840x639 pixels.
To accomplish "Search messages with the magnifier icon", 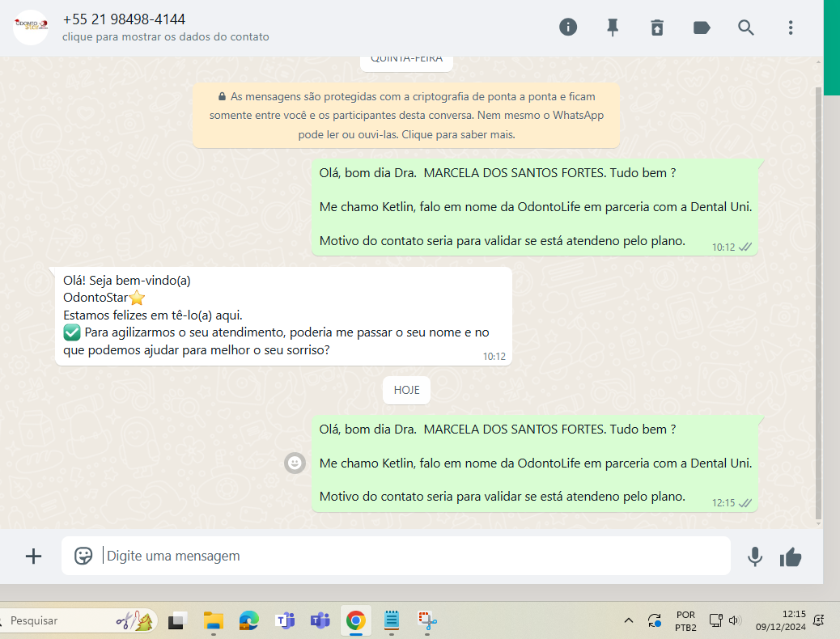I will point(745,28).
